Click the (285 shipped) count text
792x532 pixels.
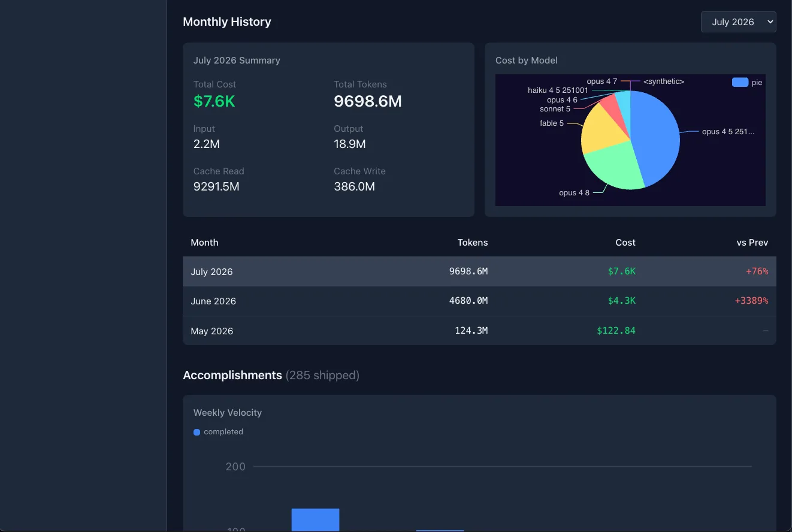322,375
